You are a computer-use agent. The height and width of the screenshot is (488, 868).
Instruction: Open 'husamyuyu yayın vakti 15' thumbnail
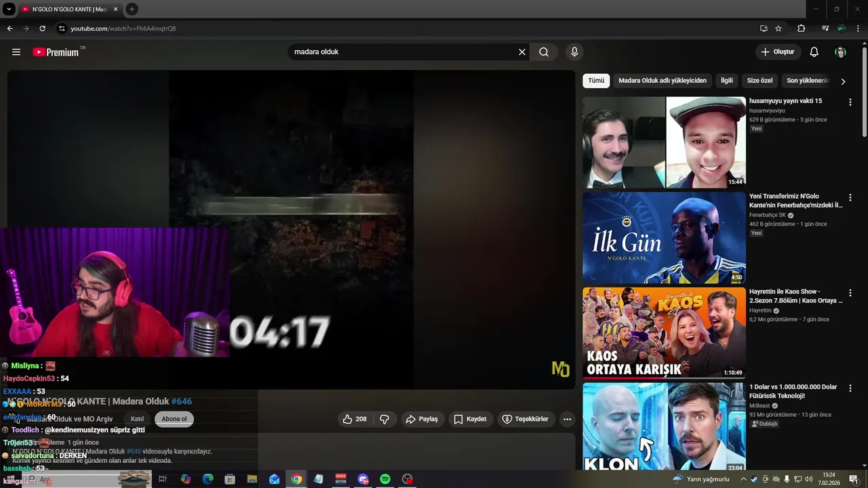point(664,142)
